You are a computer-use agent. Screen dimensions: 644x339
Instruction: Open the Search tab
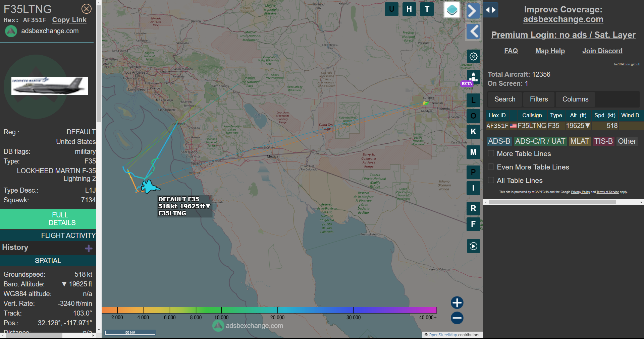505,99
